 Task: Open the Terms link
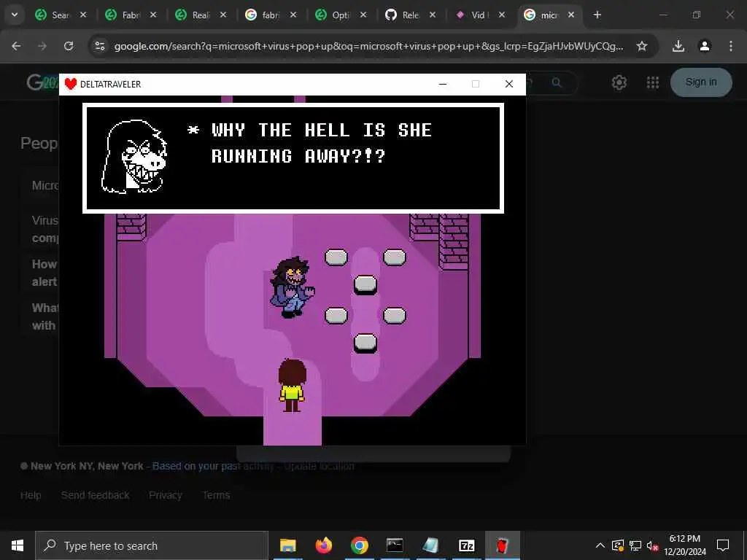216,495
